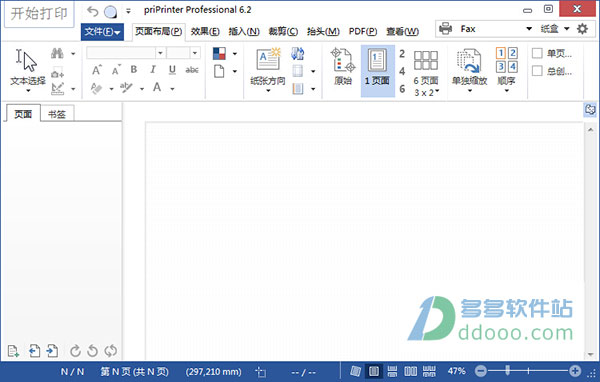The image size is (600, 382).
Task: Choose 4 pages per sheet
Action: click(402, 71)
